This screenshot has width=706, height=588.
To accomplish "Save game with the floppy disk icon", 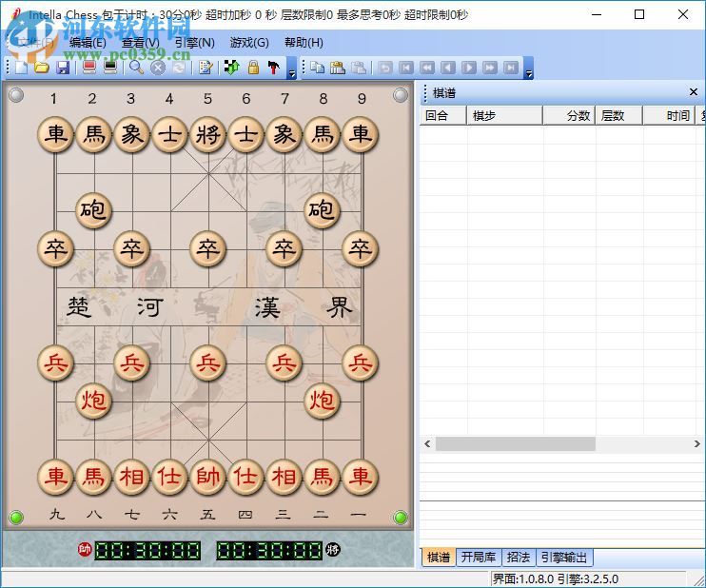I will (63, 68).
